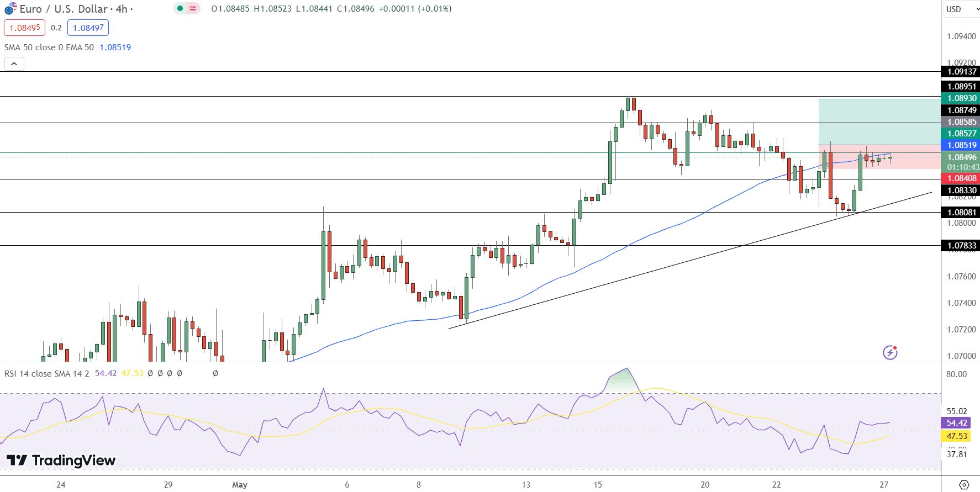Click the yellow 47.53 RSI axis label
Viewport: 980px width, 492px height.
(x=956, y=436)
